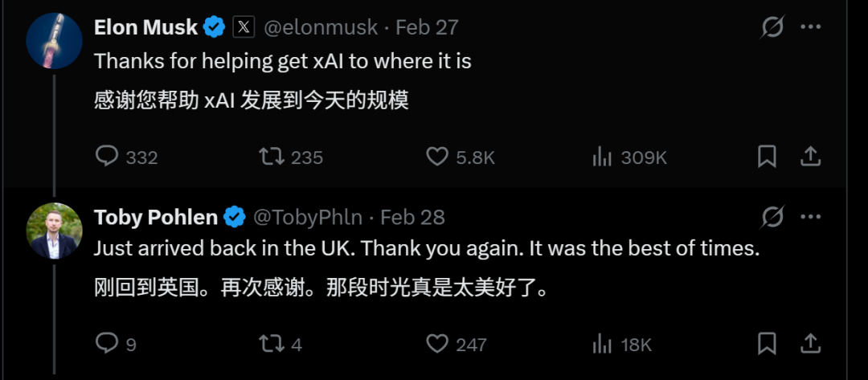Open more options on Toby Pohlen's tweet

coord(811,217)
